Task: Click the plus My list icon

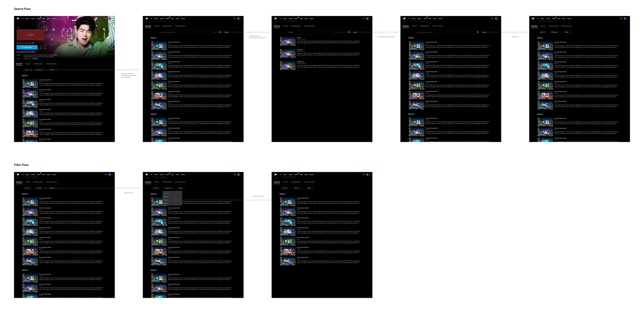Action: point(41,47)
